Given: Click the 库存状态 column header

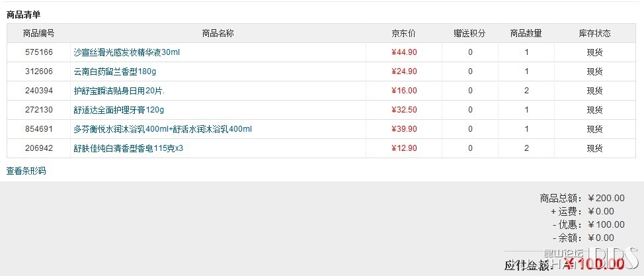Looking at the screenshot, I should (x=594, y=33).
